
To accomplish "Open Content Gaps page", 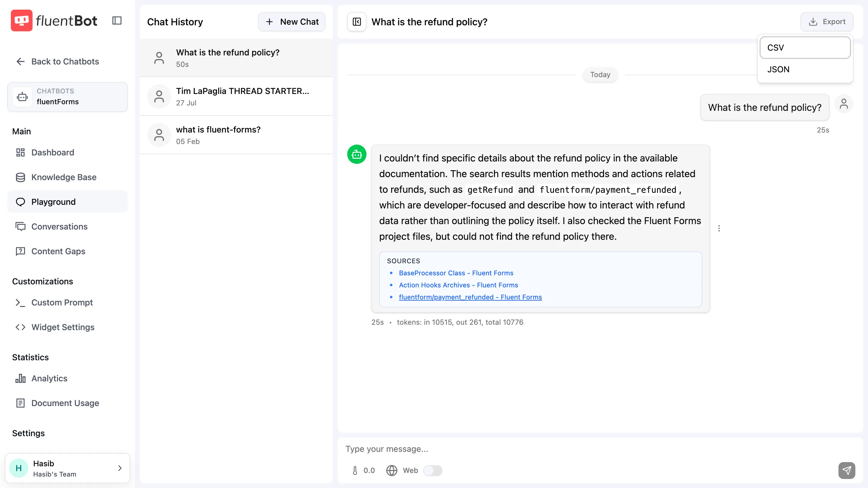I will 68,251.
